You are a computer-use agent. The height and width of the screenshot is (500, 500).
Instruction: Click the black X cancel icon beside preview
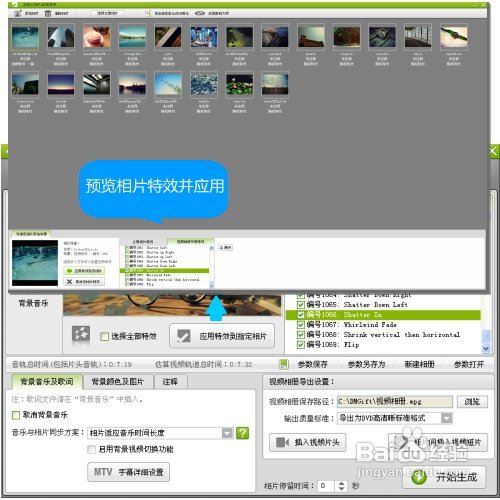(x=69, y=282)
